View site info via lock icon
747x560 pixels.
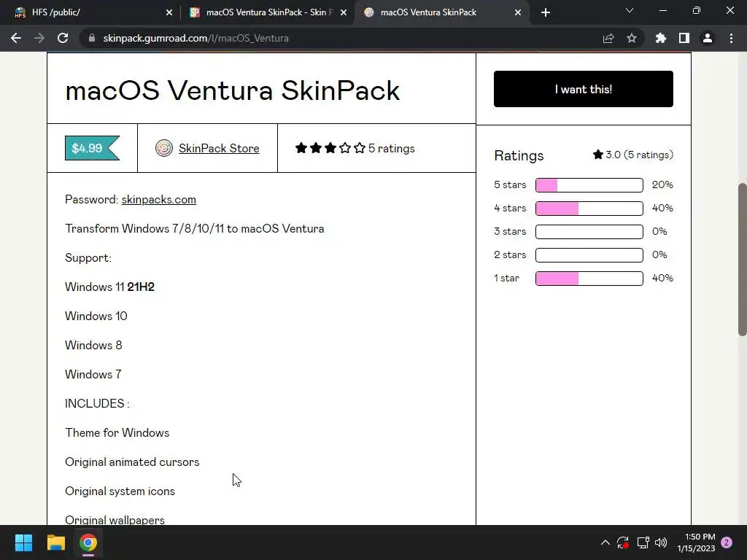point(92,38)
